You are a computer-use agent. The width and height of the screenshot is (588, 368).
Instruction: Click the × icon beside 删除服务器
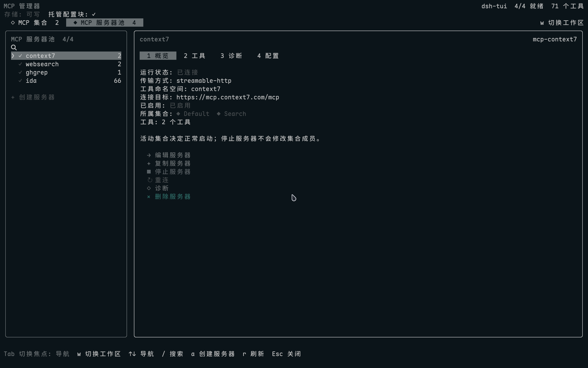pos(149,197)
